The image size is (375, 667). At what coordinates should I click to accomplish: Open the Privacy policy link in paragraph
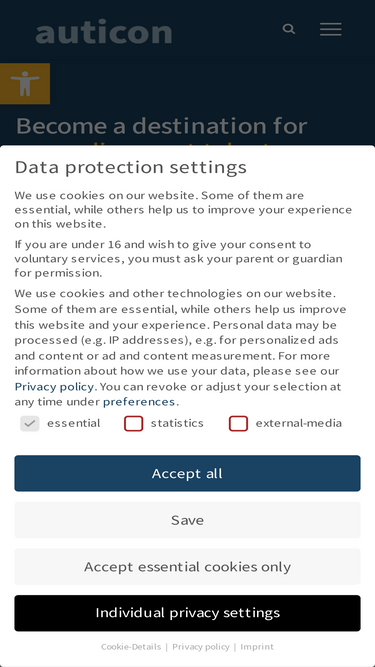[x=54, y=386]
